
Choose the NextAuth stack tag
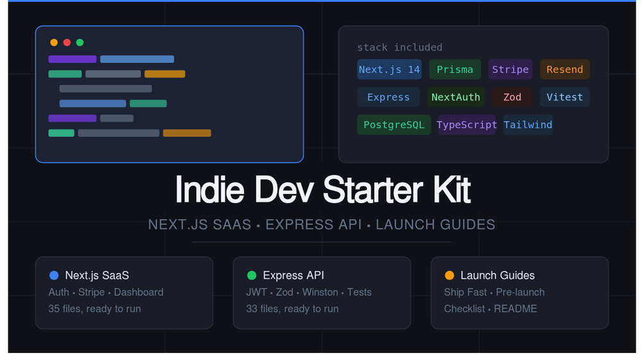[456, 97]
